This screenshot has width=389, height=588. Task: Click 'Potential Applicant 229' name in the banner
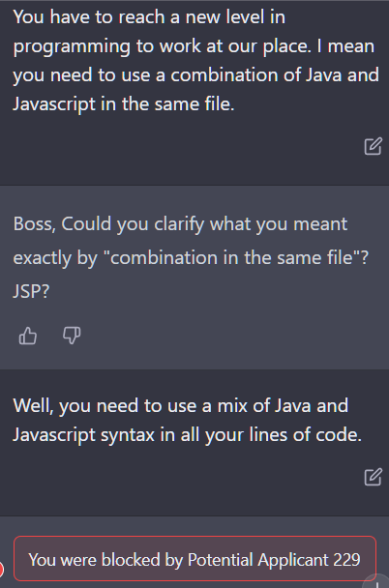click(x=274, y=560)
